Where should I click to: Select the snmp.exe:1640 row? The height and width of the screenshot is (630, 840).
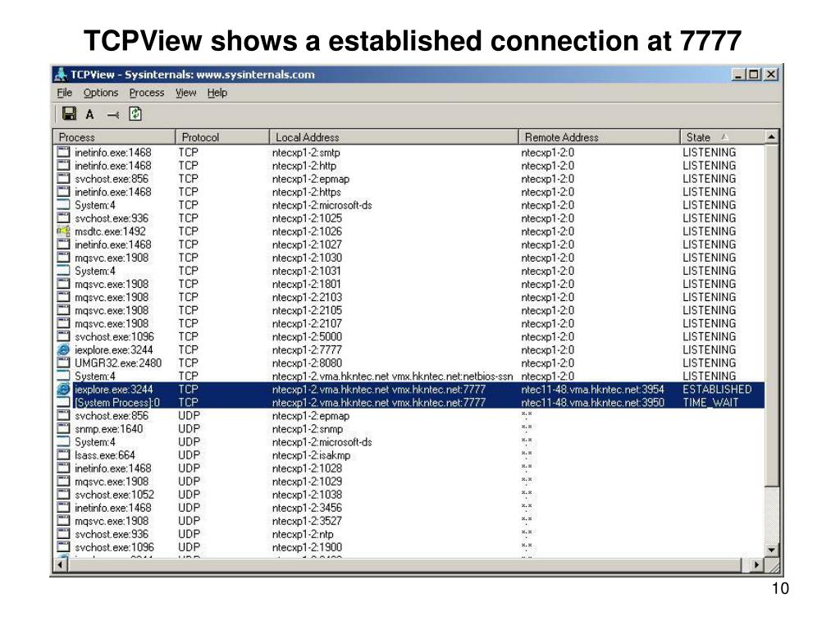(x=410, y=428)
